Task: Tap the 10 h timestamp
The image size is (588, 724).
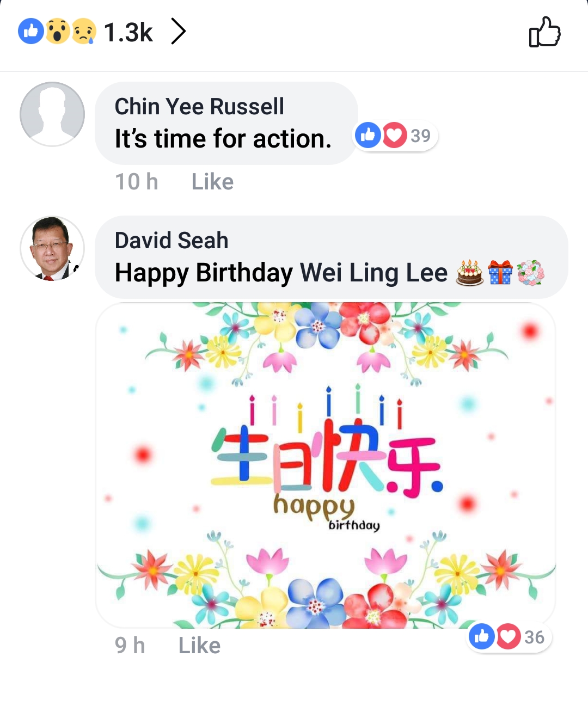Action: (x=136, y=182)
